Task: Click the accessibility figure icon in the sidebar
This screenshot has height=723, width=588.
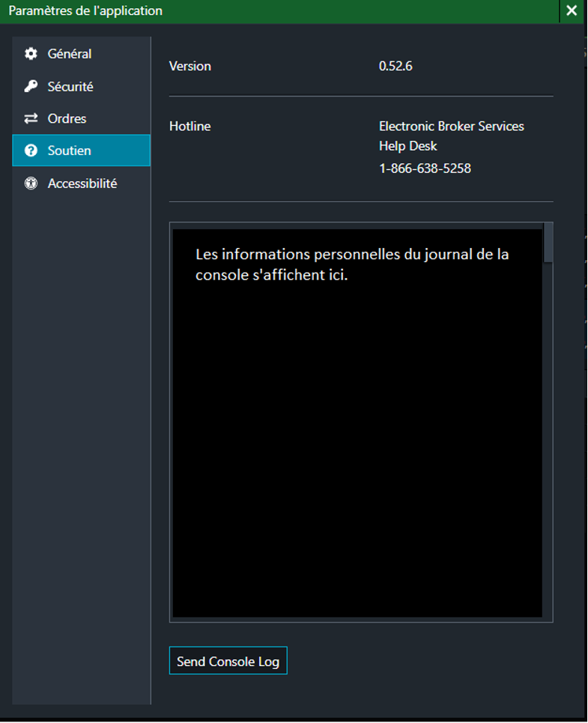Action: click(x=31, y=184)
